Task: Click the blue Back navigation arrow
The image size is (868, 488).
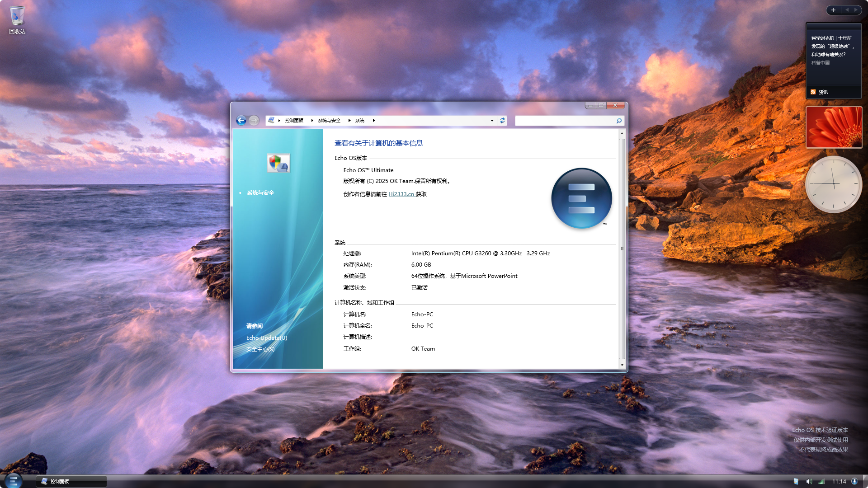Action: 241,120
